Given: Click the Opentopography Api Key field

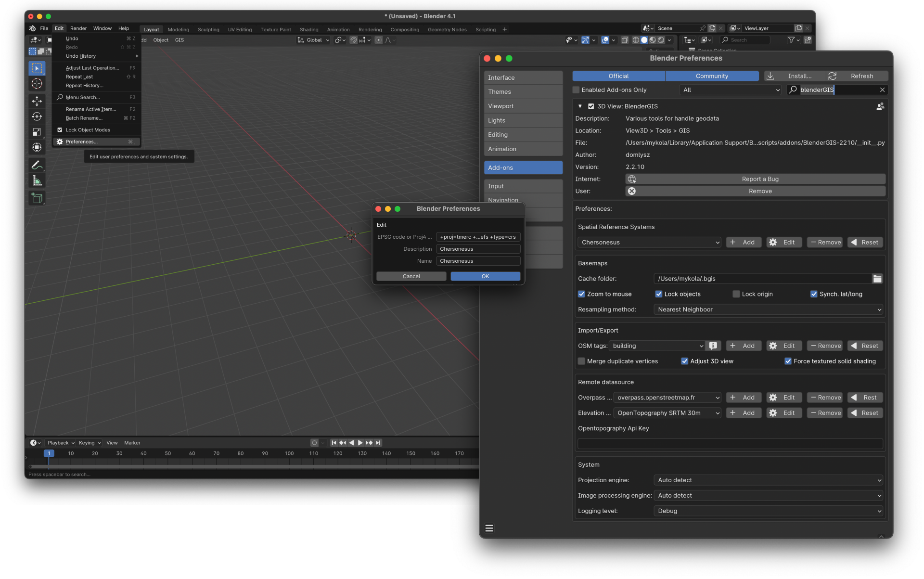Looking at the screenshot, I should (730, 444).
